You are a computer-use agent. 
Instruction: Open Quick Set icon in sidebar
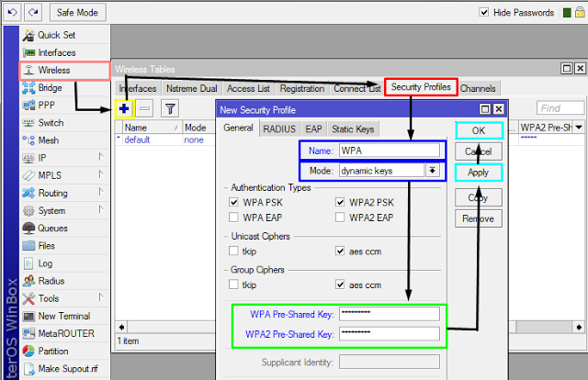pos(28,35)
